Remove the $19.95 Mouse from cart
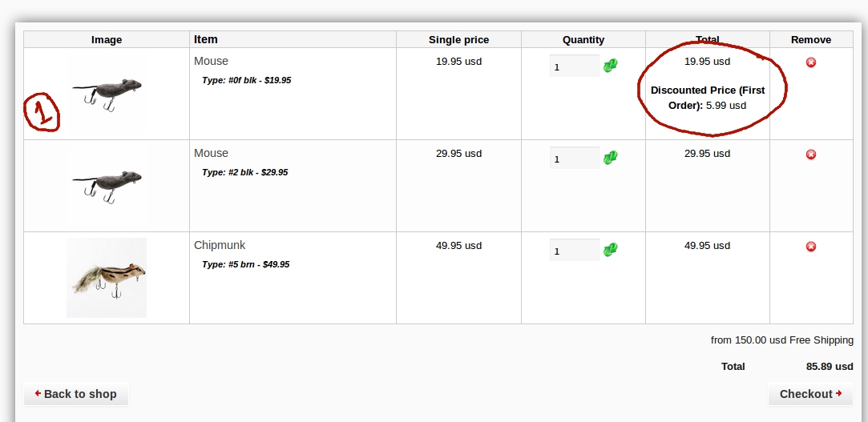 point(811,62)
